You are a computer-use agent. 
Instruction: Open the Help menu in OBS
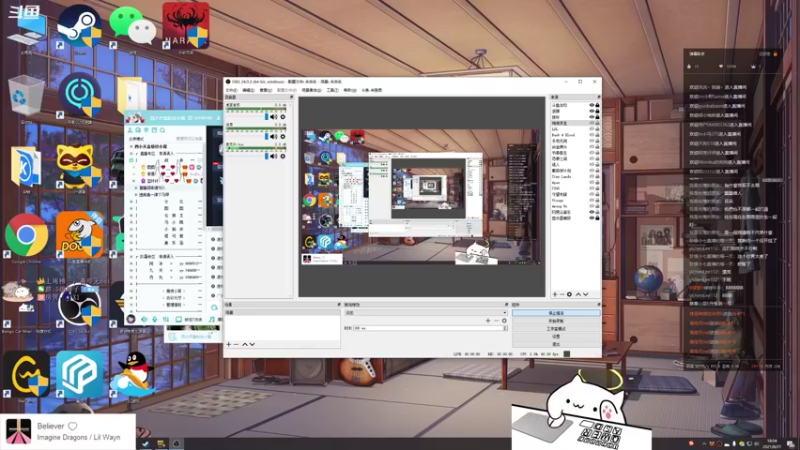[349, 90]
